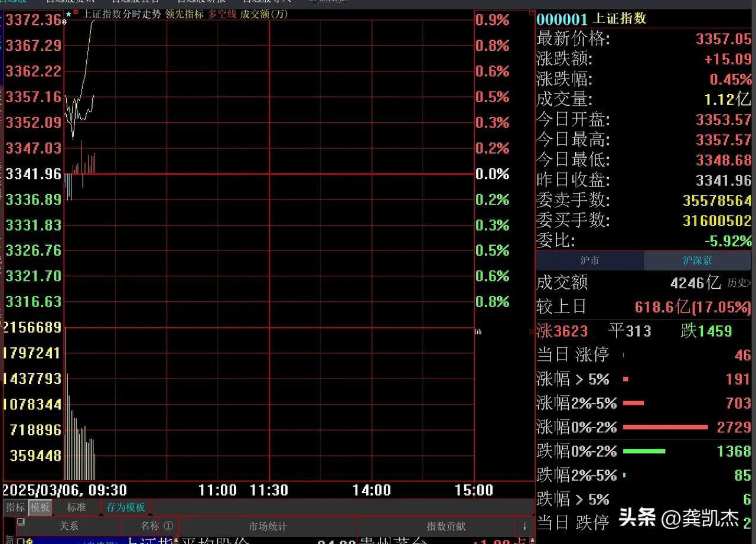Image resolution: width=756 pixels, height=544 pixels.
Task: Click the stock code 000001
Action: (562, 19)
